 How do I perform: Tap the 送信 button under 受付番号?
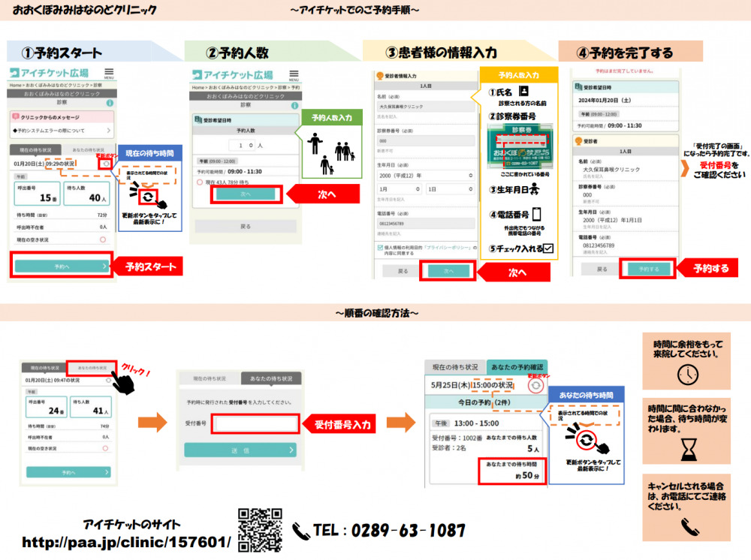240,450
